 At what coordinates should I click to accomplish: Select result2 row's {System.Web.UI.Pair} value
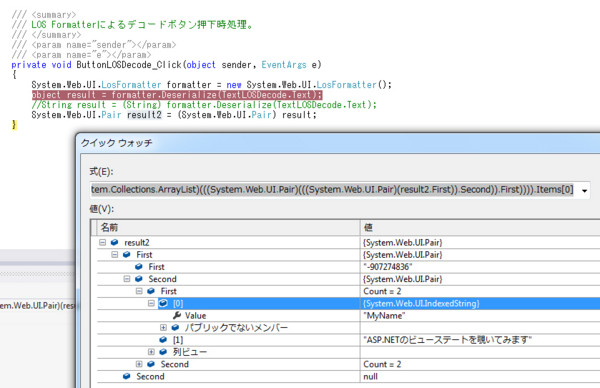pos(403,243)
